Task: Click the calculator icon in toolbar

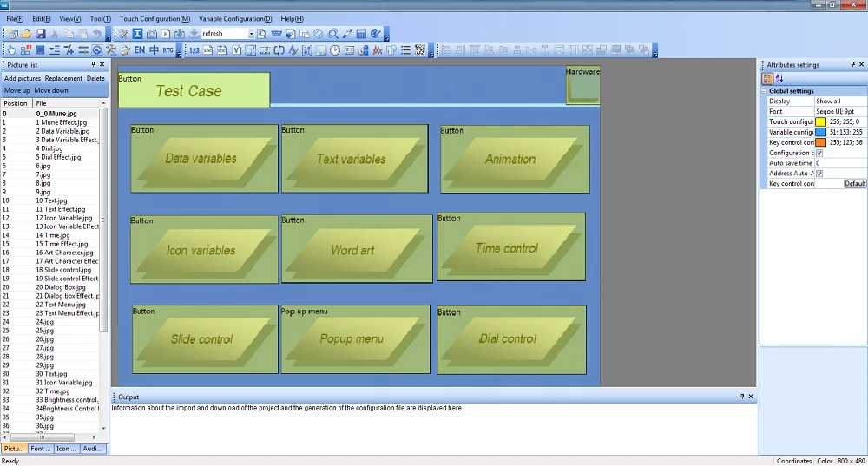Action: (x=361, y=34)
